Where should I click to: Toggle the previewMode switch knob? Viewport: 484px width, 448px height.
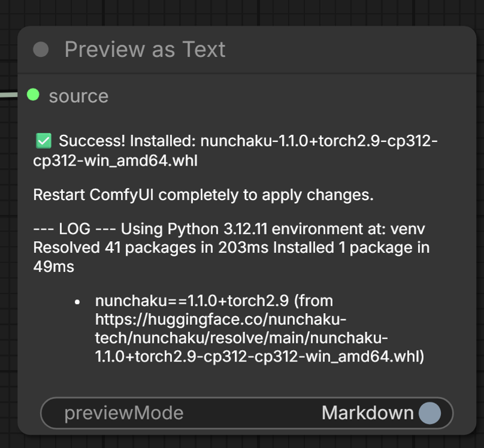click(430, 414)
